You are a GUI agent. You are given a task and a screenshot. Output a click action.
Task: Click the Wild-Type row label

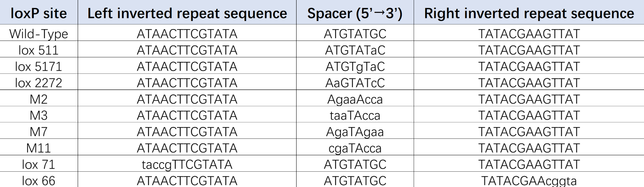(39, 34)
